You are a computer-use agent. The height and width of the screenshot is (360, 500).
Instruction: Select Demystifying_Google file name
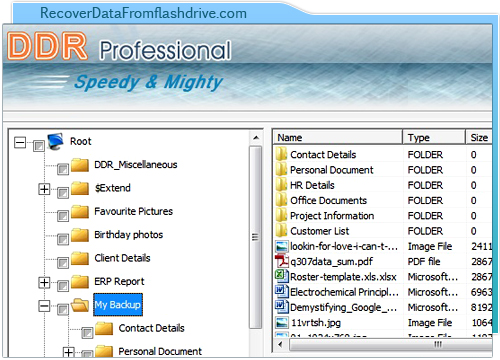point(344,307)
